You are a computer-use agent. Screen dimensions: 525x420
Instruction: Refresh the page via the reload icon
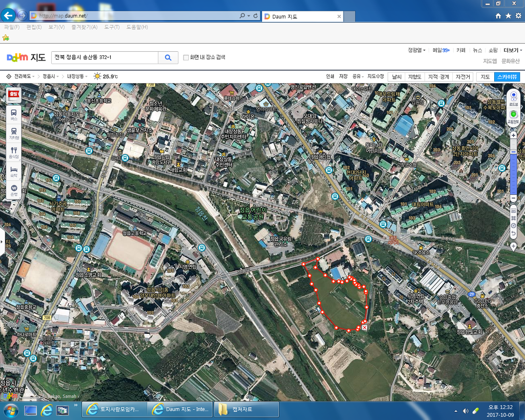(256, 16)
